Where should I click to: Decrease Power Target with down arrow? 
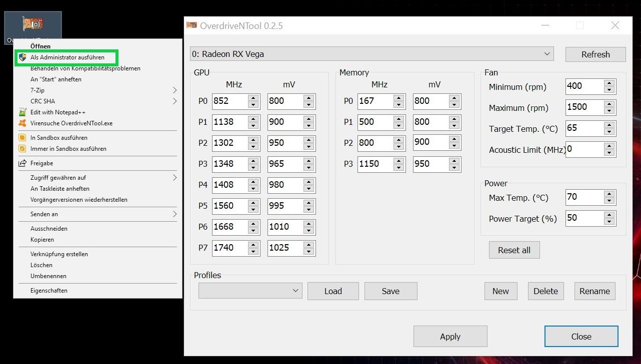click(x=609, y=222)
